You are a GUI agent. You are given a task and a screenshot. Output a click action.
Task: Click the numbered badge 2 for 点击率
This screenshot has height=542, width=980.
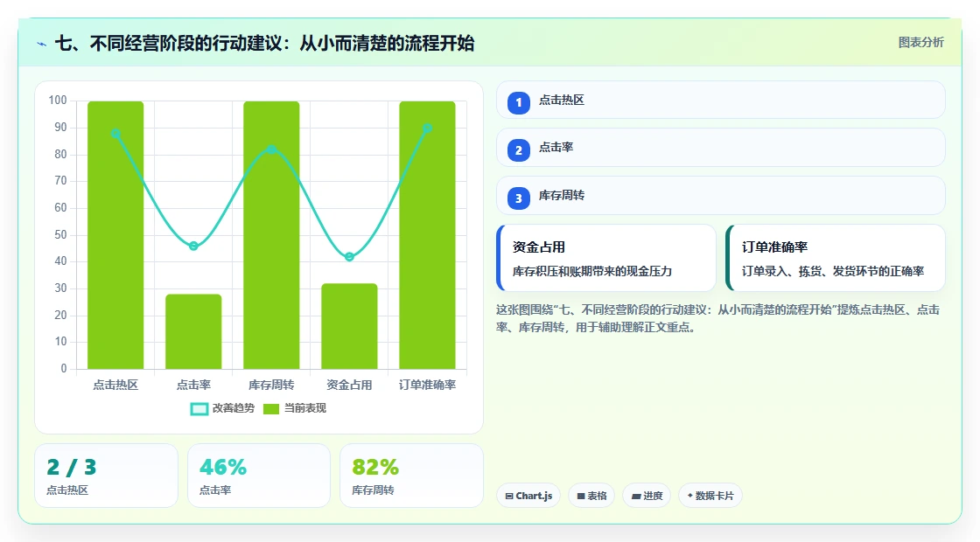(x=518, y=149)
